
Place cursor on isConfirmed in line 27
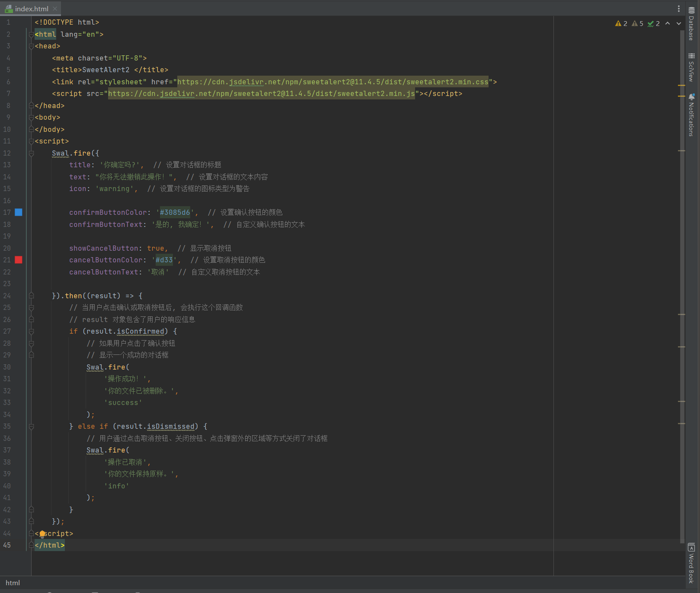tap(141, 331)
